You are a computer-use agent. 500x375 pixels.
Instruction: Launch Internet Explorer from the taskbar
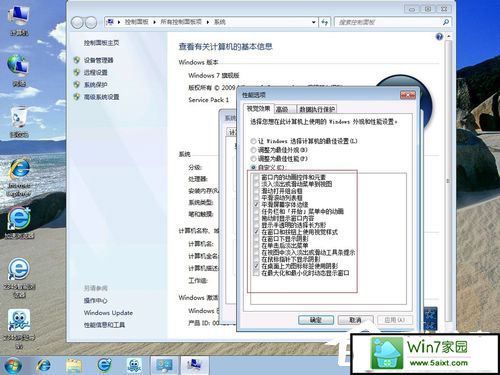coord(44,365)
